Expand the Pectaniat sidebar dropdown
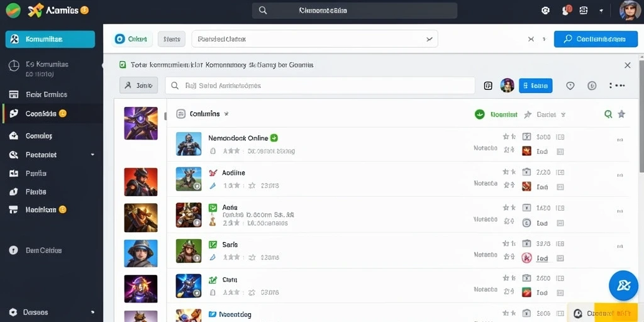 tap(92, 155)
